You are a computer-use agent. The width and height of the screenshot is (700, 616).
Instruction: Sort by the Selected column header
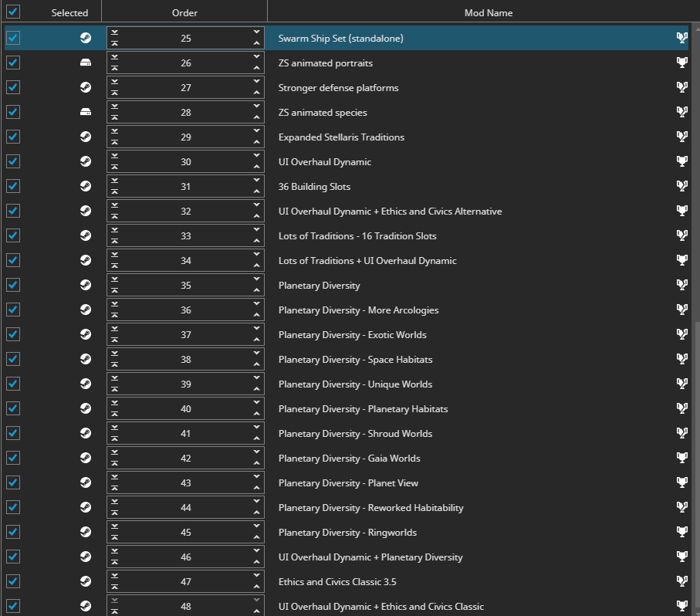[x=69, y=13]
